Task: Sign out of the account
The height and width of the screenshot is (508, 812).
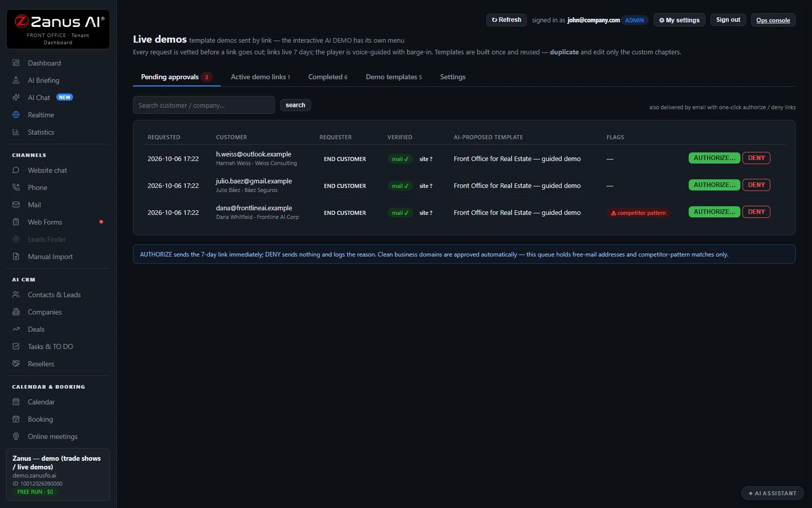Action: pyautogui.click(x=728, y=20)
